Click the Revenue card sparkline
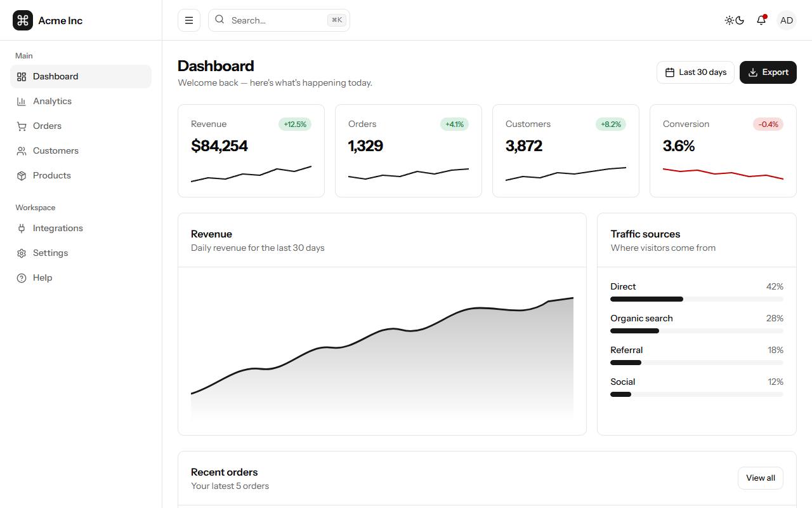Viewport: 812px width, 508px height. [x=251, y=174]
